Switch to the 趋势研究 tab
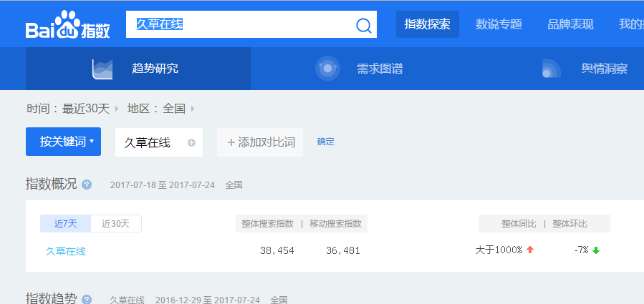The width and height of the screenshot is (644, 304). click(x=138, y=69)
